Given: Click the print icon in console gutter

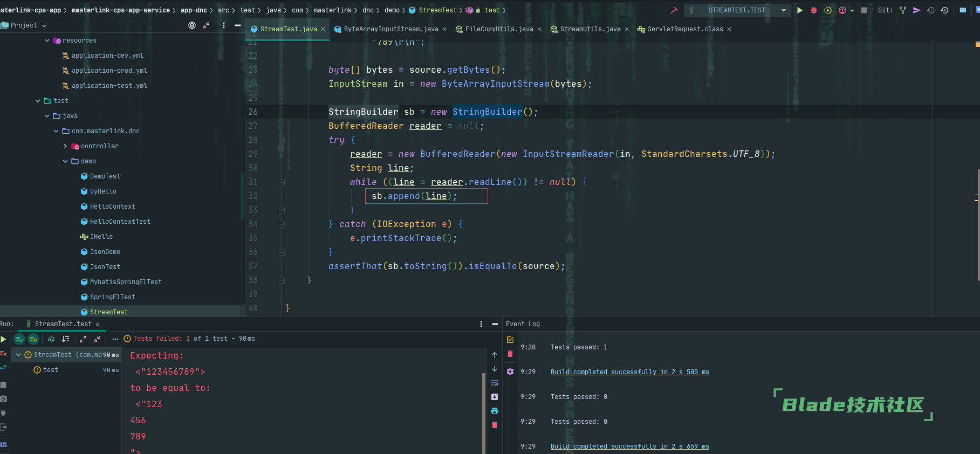Looking at the screenshot, I should click(495, 411).
